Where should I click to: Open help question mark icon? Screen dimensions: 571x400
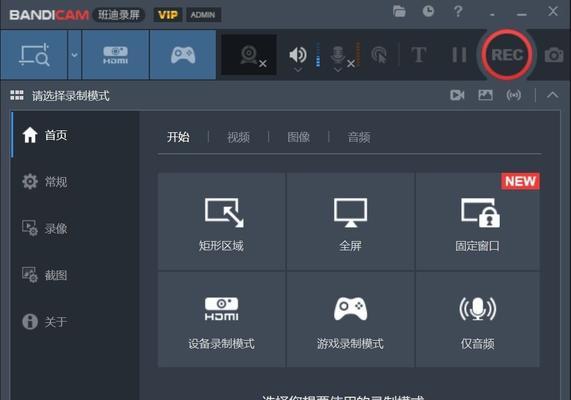458,11
